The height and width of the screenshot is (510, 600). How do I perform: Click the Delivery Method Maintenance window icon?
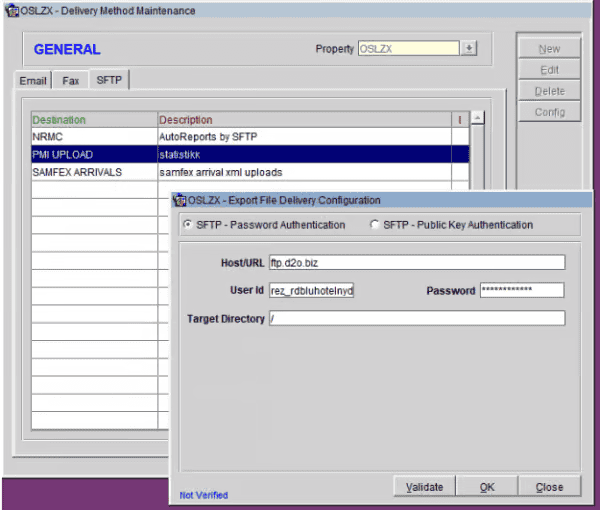click(11, 10)
